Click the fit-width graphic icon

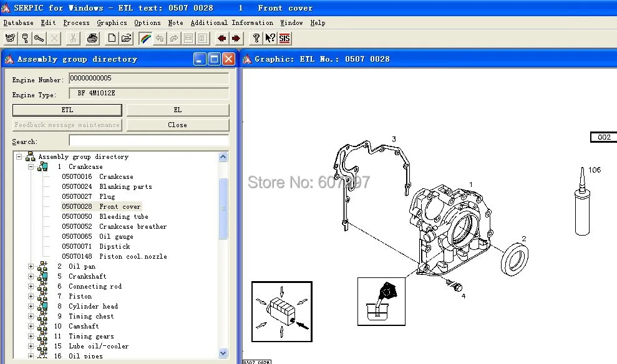click(188, 38)
